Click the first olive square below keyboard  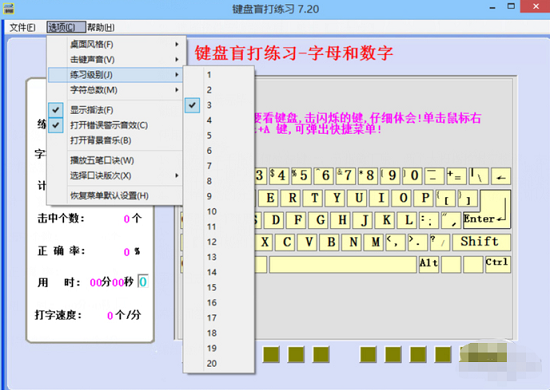point(271,354)
